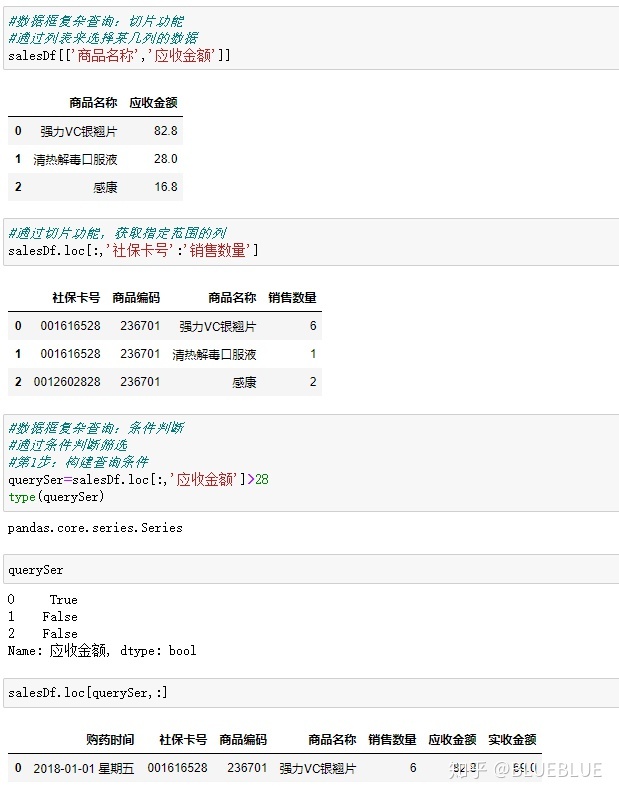Click the value 82.8 in the first table

(x=166, y=131)
